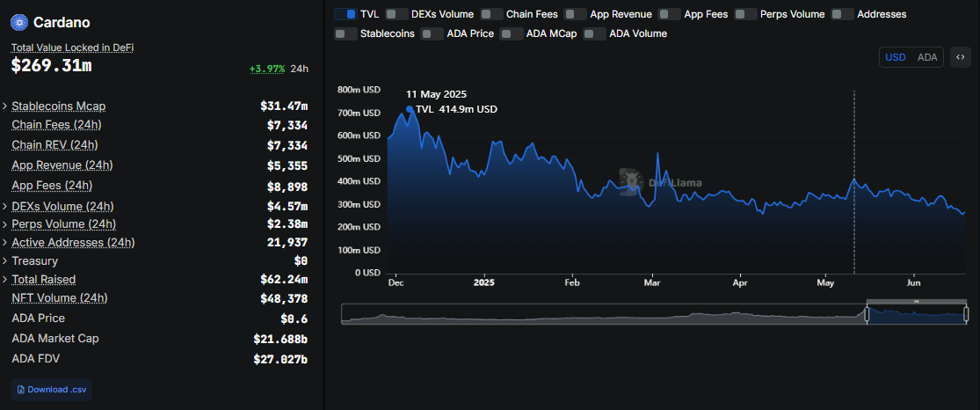The height and width of the screenshot is (410, 980).
Task: Click the $48,378 NFT volume value
Action: (x=284, y=298)
